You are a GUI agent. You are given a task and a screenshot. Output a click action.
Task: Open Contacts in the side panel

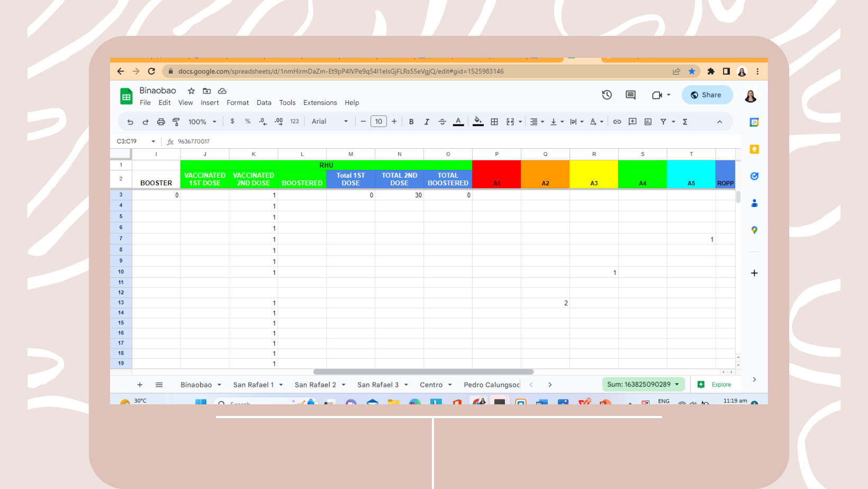pos(754,203)
